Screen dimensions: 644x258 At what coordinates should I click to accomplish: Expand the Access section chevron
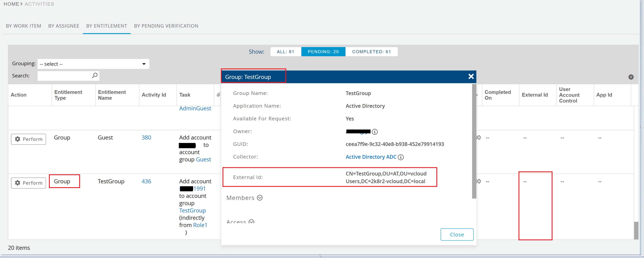[x=252, y=222]
